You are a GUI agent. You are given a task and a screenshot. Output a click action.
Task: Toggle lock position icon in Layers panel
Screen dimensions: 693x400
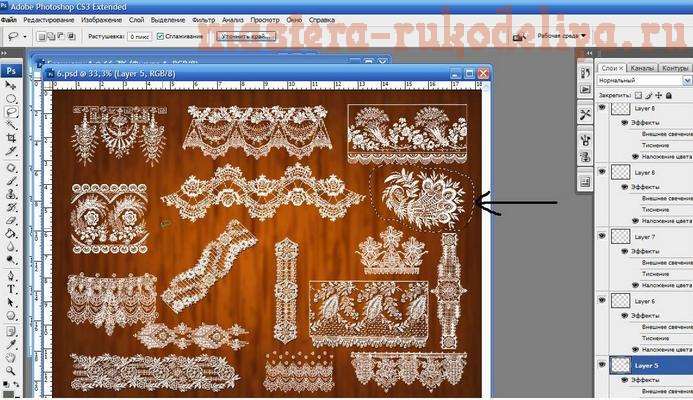pos(659,95)
